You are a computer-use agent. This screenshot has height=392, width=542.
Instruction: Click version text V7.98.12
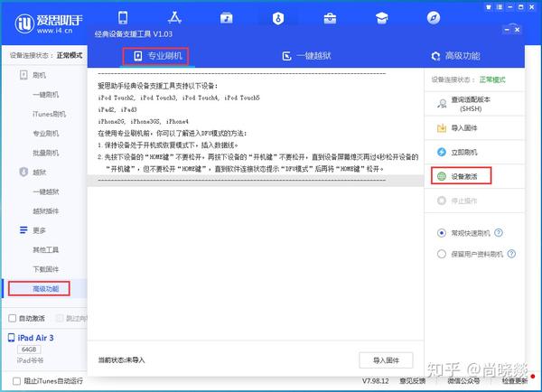pyautogui.click(x=376, y=381)
